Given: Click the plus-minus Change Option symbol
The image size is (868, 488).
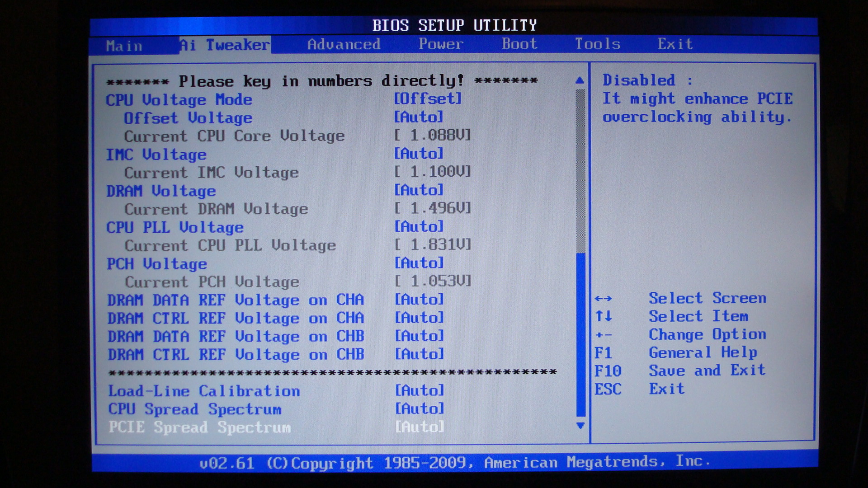Looking at the screenshot, I should point(603,335).
